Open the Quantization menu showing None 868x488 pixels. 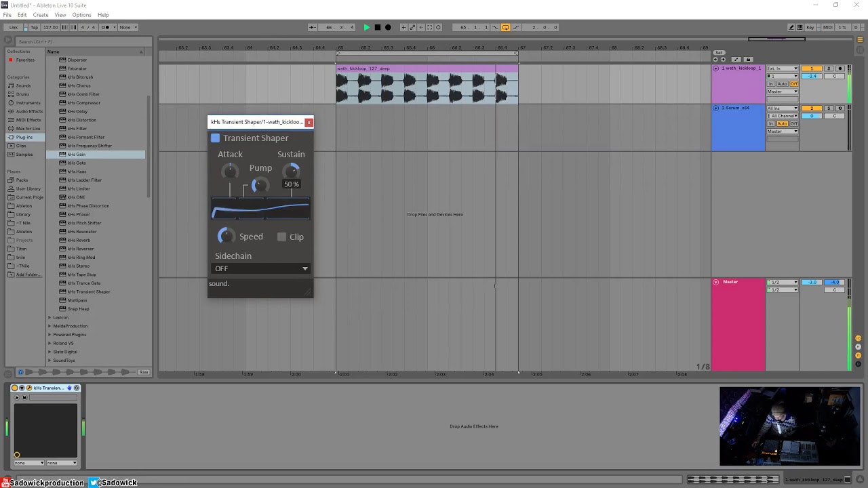pos(127,27)
